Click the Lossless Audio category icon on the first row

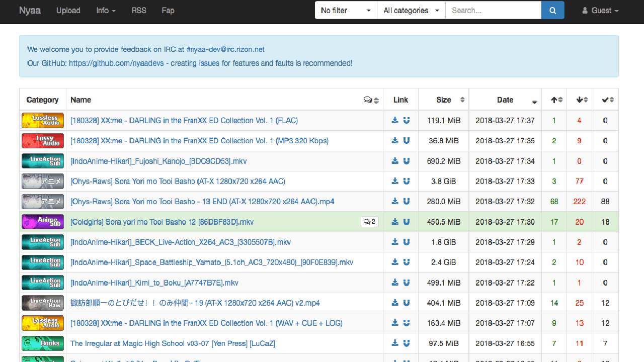click(x=42, y=120)
